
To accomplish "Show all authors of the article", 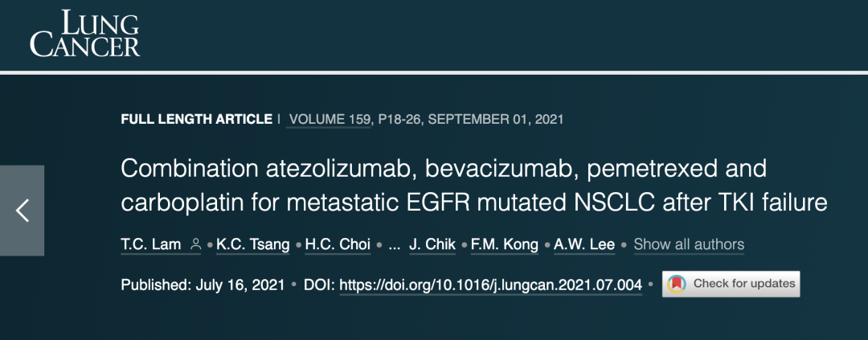I will (x=690, y=244).
